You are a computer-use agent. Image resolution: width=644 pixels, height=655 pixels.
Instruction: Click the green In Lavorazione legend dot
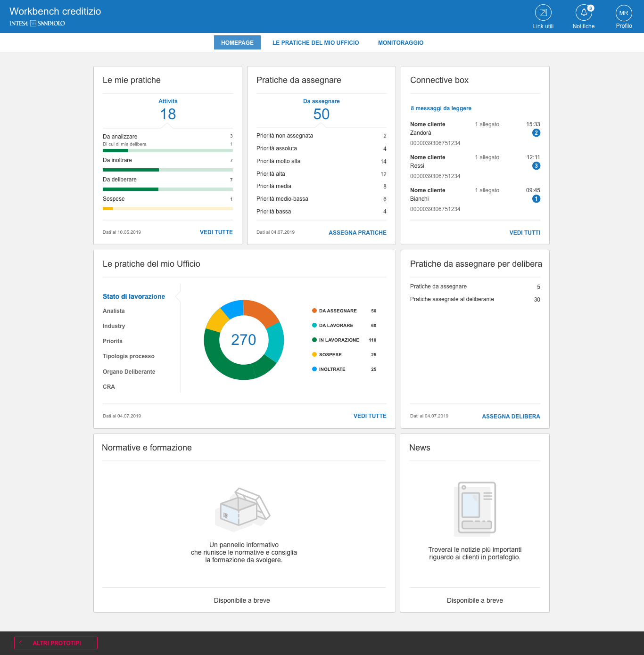point(314,340)
